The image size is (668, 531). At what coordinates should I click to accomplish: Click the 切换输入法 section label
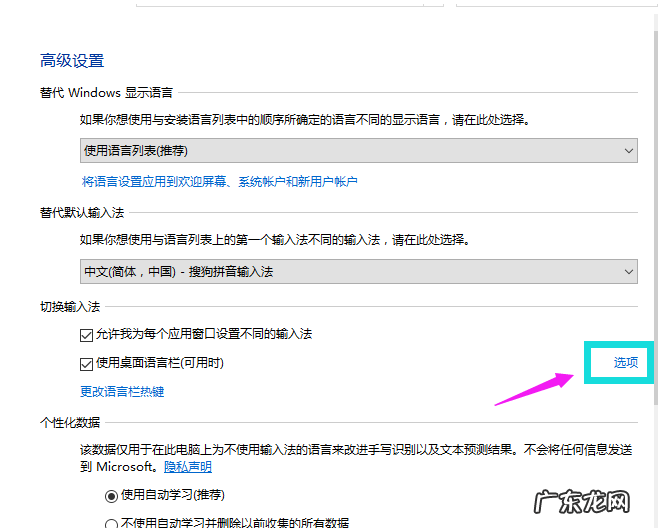click(x=70, y=306)
